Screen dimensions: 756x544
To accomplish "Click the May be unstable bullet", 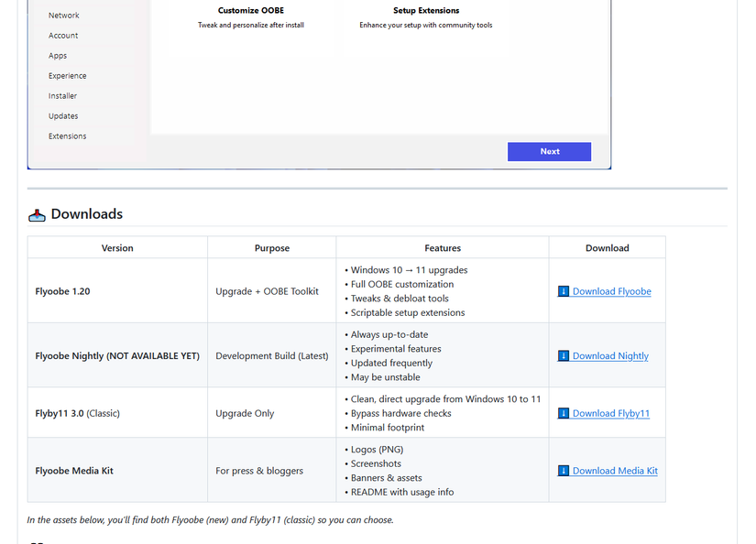I will [x=382, y=377].
